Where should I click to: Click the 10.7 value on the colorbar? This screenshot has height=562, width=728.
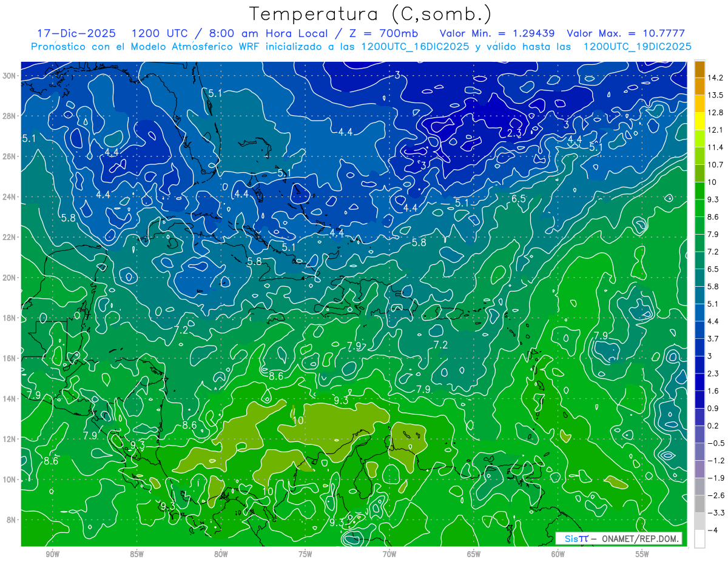(715, 165)
